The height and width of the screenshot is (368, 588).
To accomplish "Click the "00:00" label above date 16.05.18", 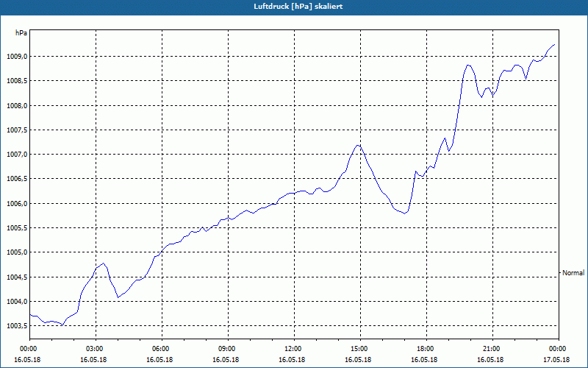I will (x=29, y=349).
